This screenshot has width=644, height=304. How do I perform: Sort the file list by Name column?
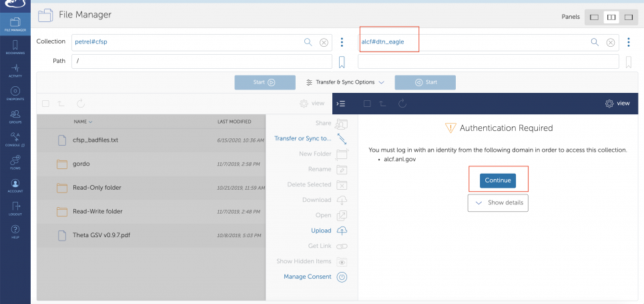point(83,122)
